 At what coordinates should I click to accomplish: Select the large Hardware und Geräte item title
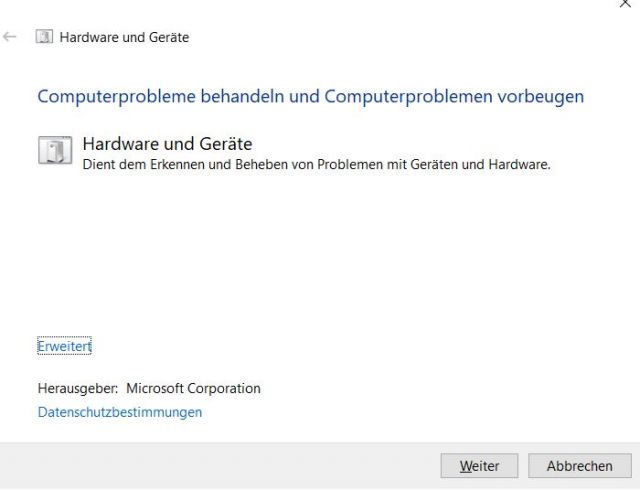(x=167, y=144)
